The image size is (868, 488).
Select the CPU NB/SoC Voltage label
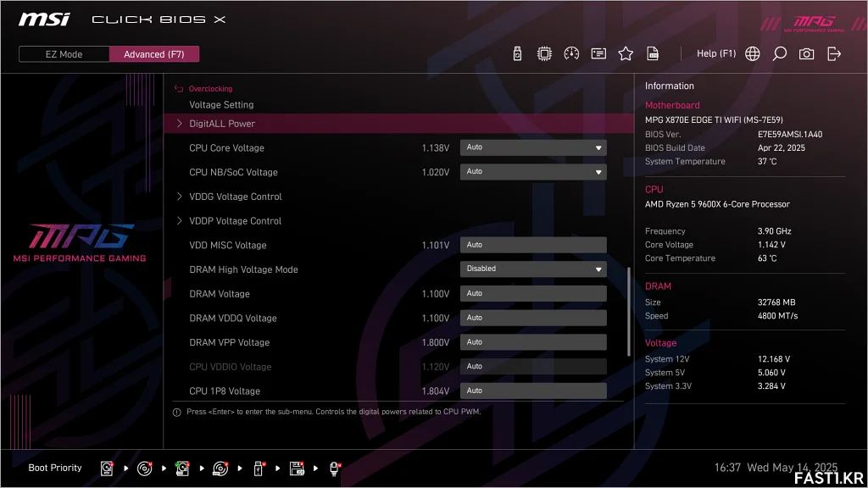click(233, 172)
